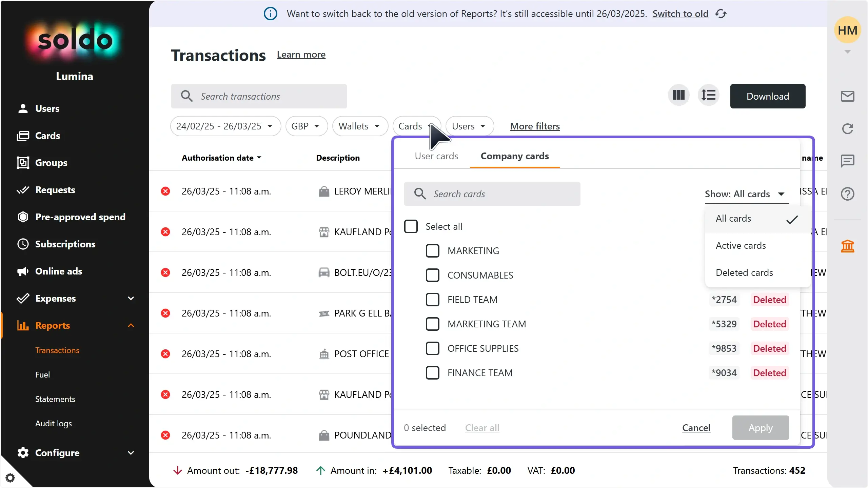Open the chat messages icon

847,161
